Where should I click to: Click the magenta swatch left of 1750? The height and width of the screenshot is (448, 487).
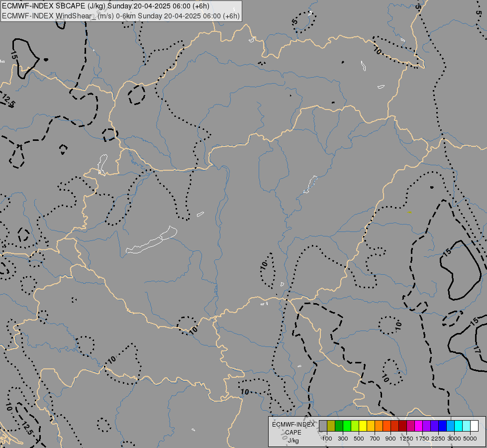(x=419, y=426)
